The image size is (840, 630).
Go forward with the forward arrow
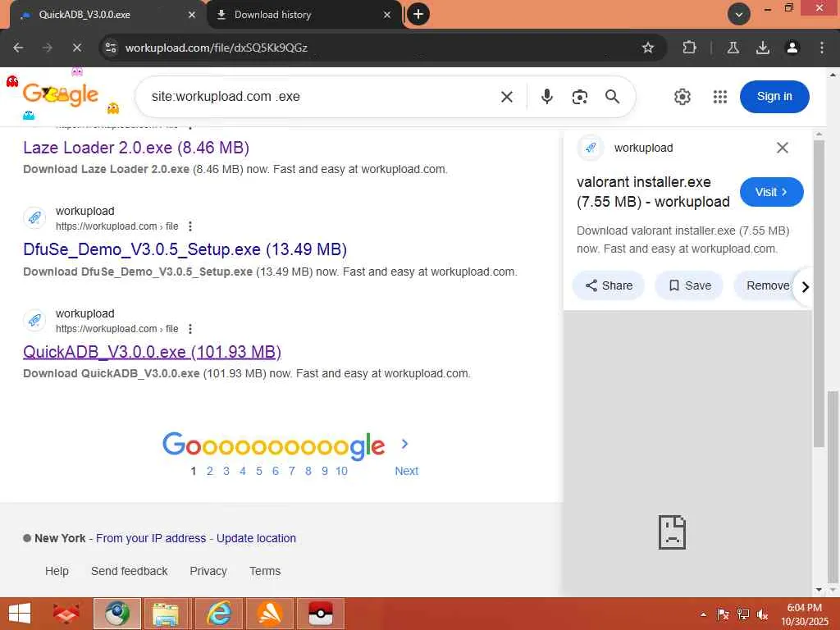tap(48, 48)
